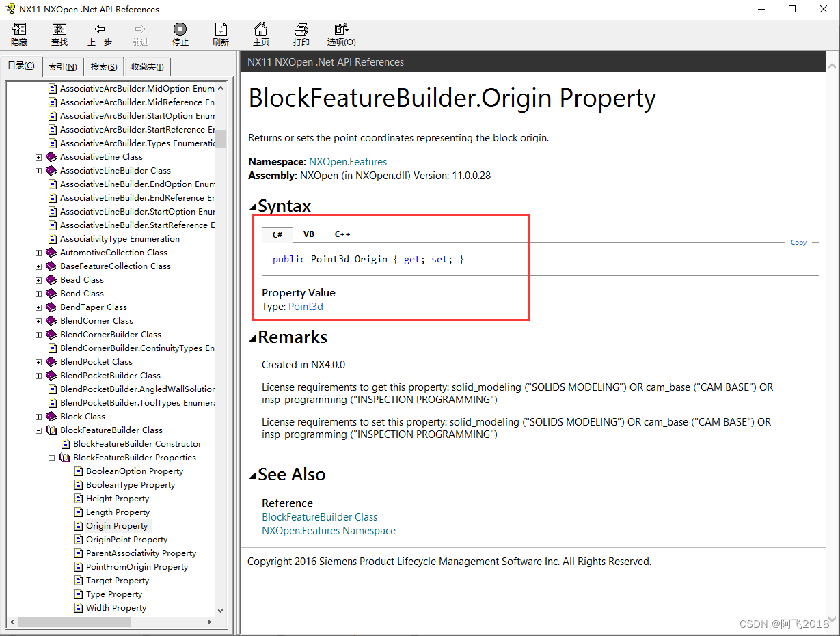
Task: Expand the AssociativeLine Class tree node
Action: [x=38, y=157]
